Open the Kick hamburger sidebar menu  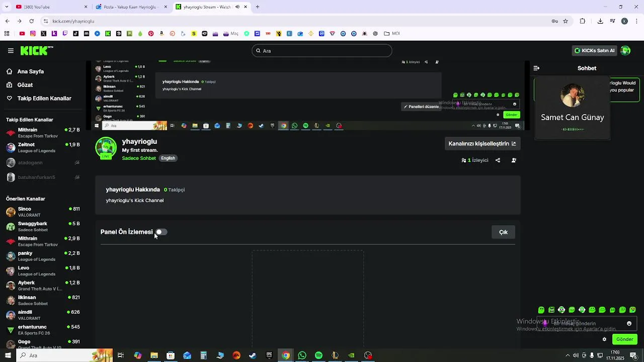pos(11,51)
